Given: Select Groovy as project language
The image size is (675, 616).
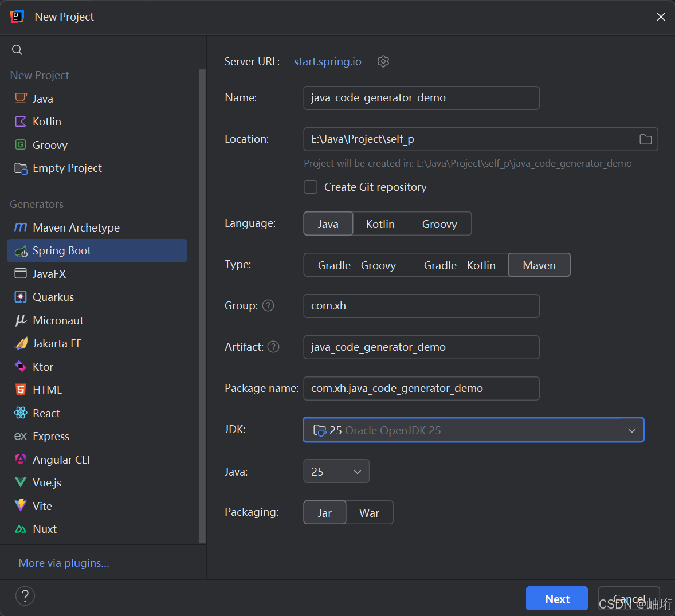Looking at the screenshot, I should click(439, 224).
